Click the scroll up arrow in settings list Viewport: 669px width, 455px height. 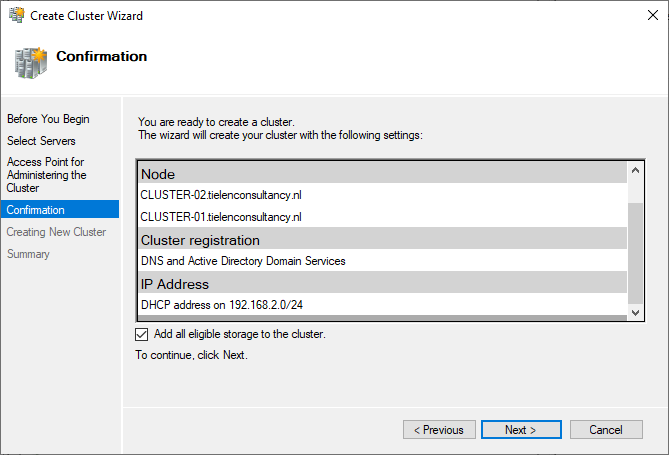pos(635,170)
